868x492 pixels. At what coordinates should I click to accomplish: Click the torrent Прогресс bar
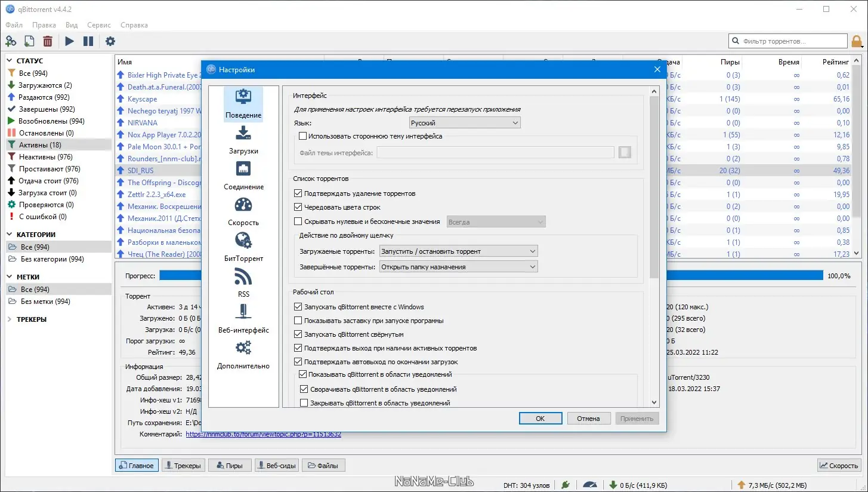click(490, 276)
